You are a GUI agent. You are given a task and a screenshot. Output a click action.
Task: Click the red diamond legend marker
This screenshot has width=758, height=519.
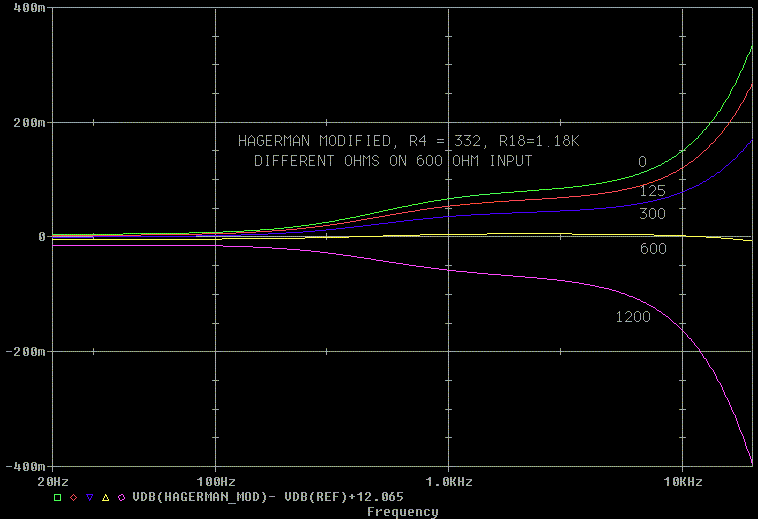click(73, 497)
